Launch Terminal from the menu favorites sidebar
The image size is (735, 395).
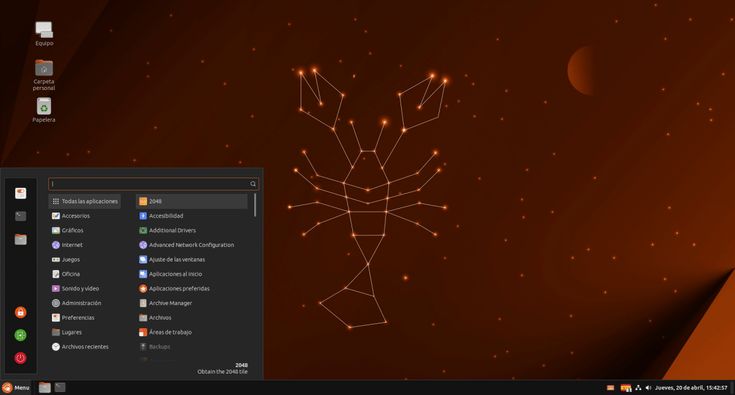point(20,216)
